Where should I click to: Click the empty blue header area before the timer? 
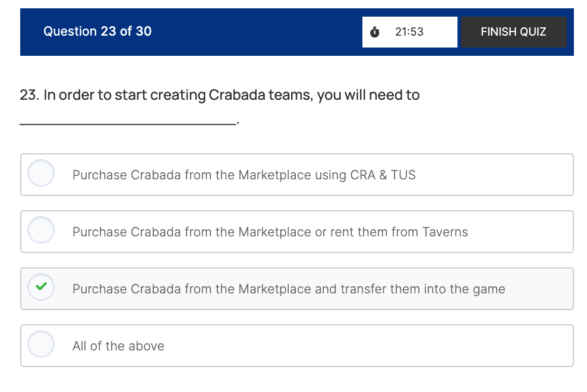(x=255, y=32)
